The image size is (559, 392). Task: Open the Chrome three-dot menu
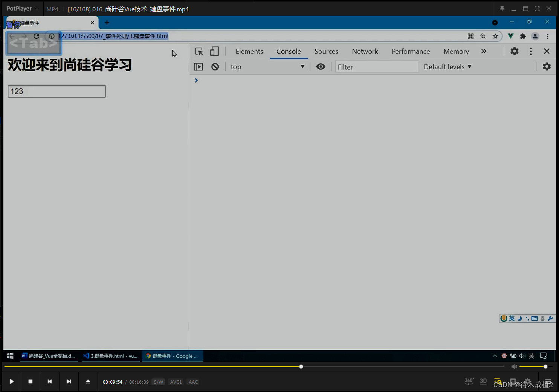[x=548, y=36]
